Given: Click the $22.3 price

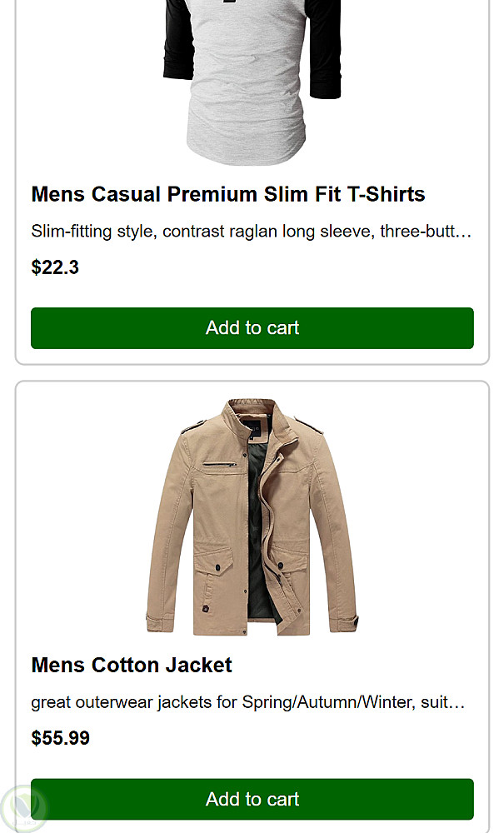Looking at the screenshot, I should click(55, 267).
